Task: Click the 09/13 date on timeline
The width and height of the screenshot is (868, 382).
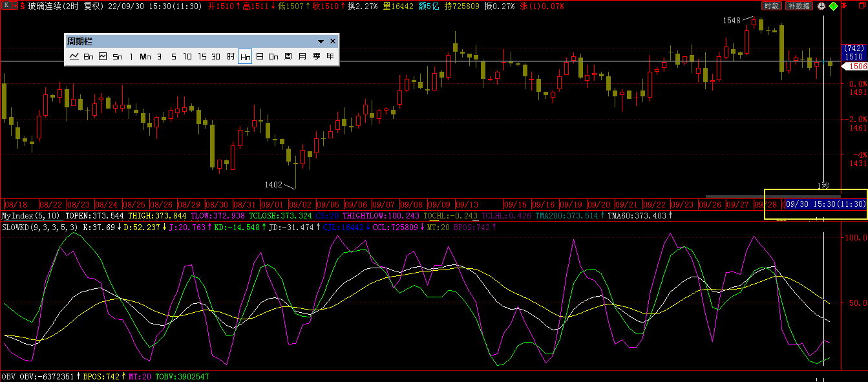Action: [x=467, y=204]
